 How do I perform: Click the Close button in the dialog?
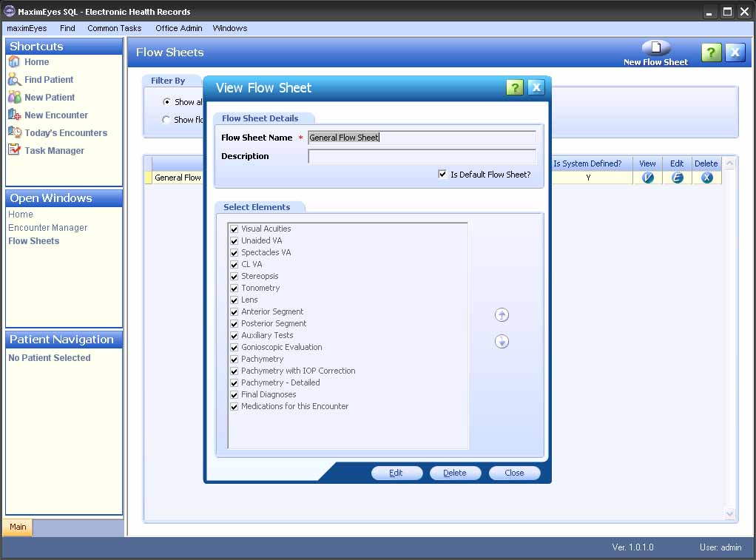point(514,473)
